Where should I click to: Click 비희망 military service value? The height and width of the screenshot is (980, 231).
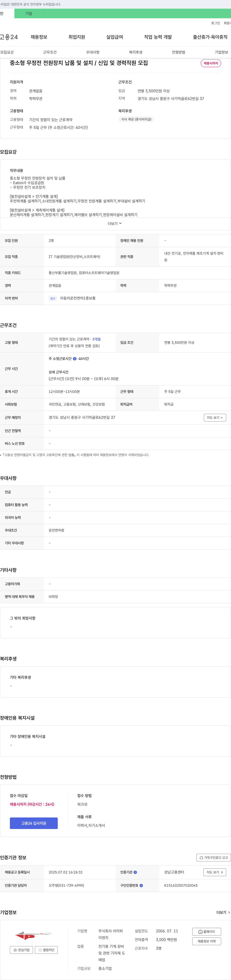53,597
